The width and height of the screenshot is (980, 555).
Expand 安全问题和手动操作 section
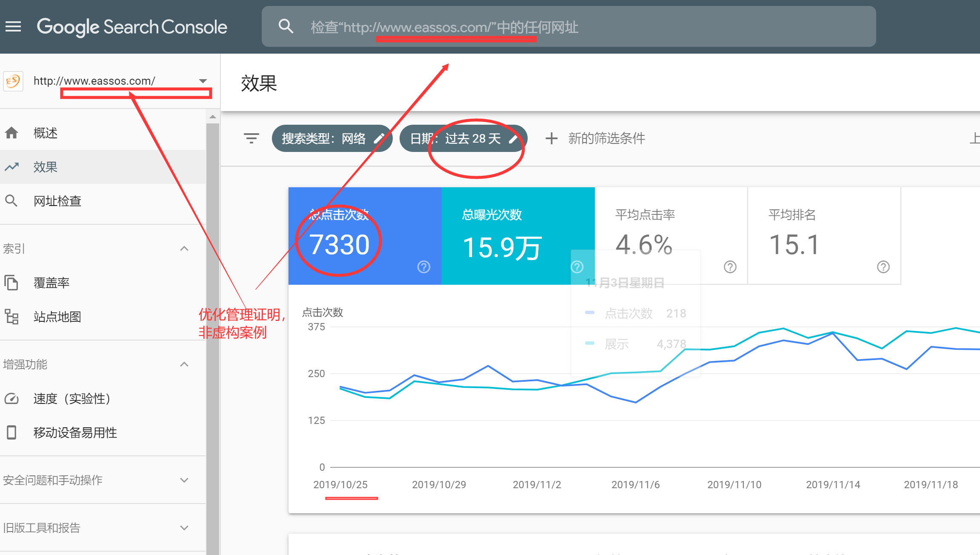click(x=184, y=480)
